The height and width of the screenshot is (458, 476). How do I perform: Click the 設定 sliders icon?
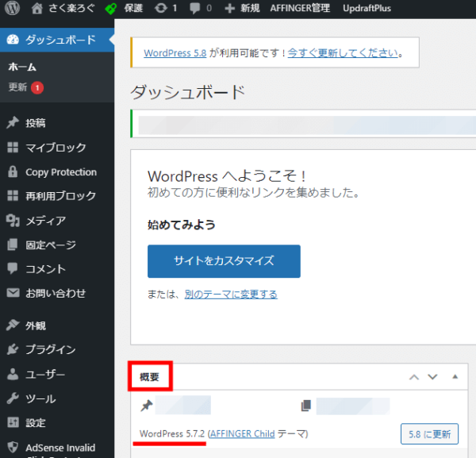pyautogui.click(x=13, y=422)
